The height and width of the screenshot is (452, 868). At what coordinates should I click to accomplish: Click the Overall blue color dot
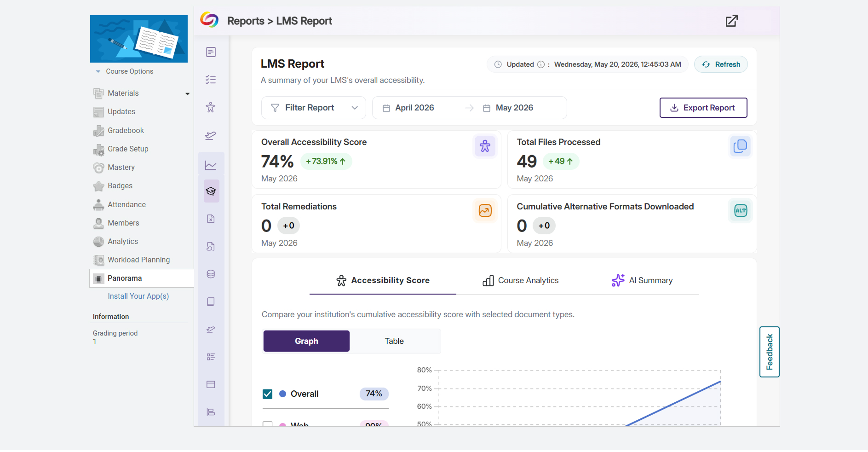click(282, 394)
